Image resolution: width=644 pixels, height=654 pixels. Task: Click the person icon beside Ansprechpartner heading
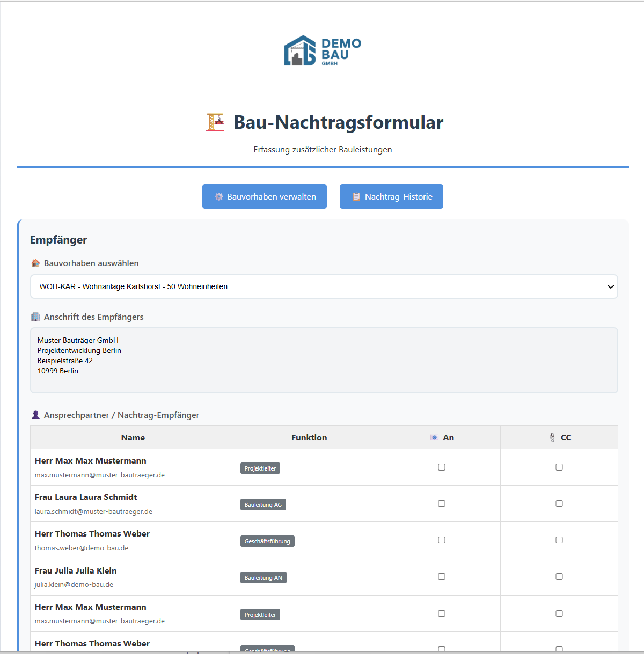point(35,414)
